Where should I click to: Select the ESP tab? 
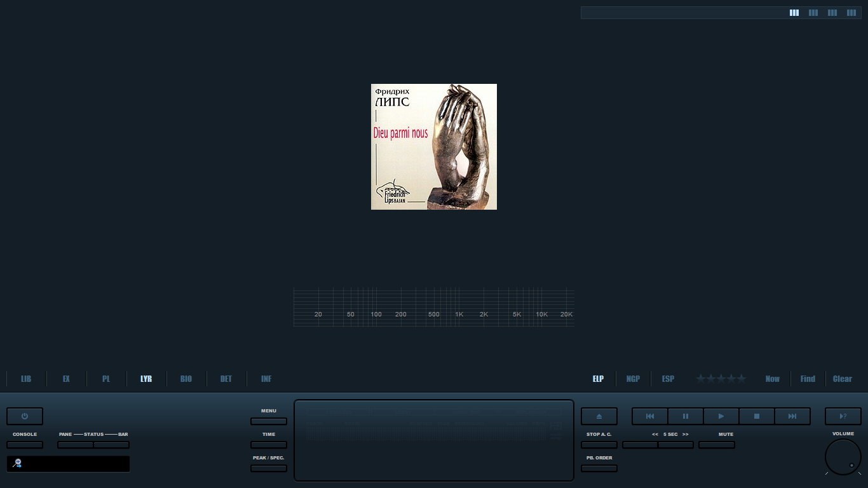click(668, 379)
